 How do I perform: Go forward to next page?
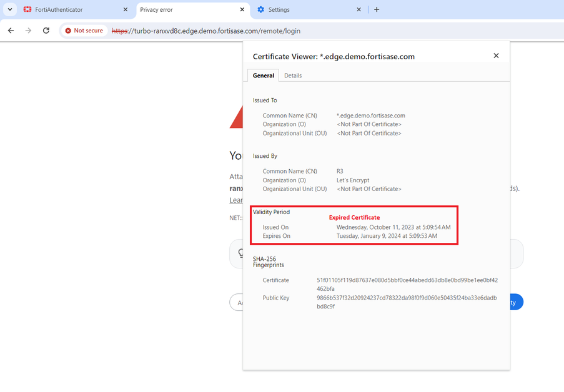[x=28, y=31]
